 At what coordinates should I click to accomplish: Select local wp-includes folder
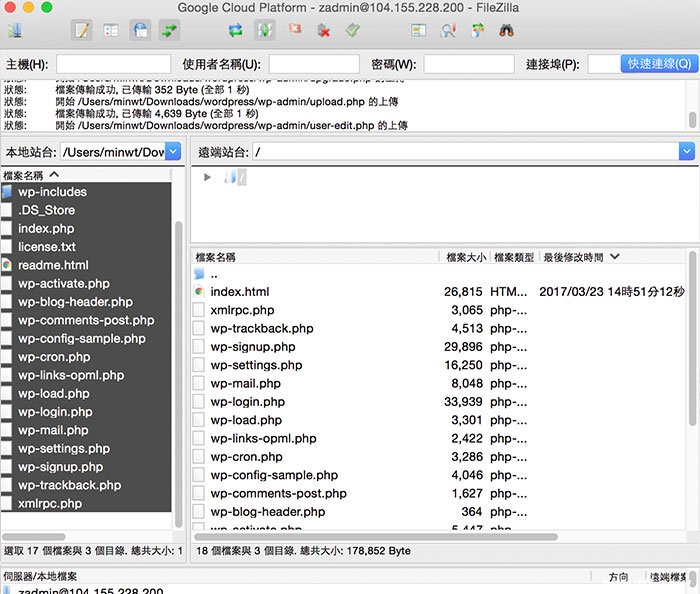tap(86, 192)
